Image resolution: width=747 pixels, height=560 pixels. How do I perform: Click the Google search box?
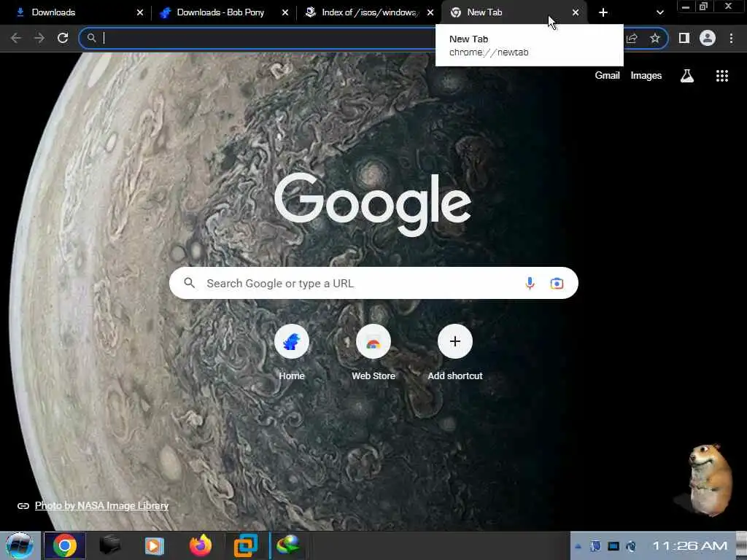373,284
